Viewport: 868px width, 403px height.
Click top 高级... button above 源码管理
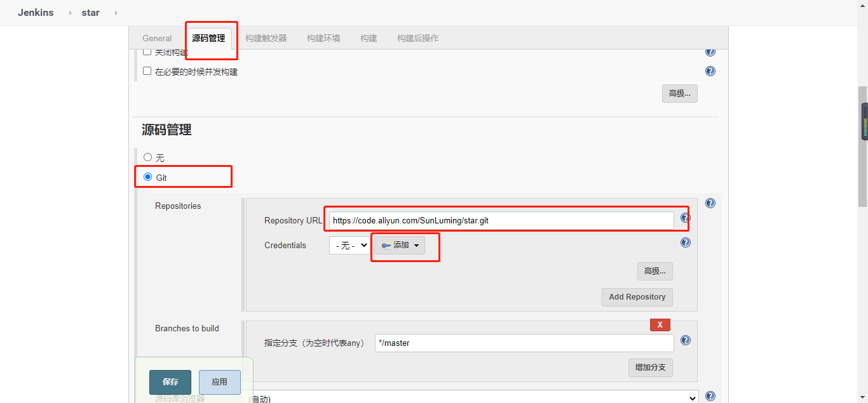tap(680, 93)
